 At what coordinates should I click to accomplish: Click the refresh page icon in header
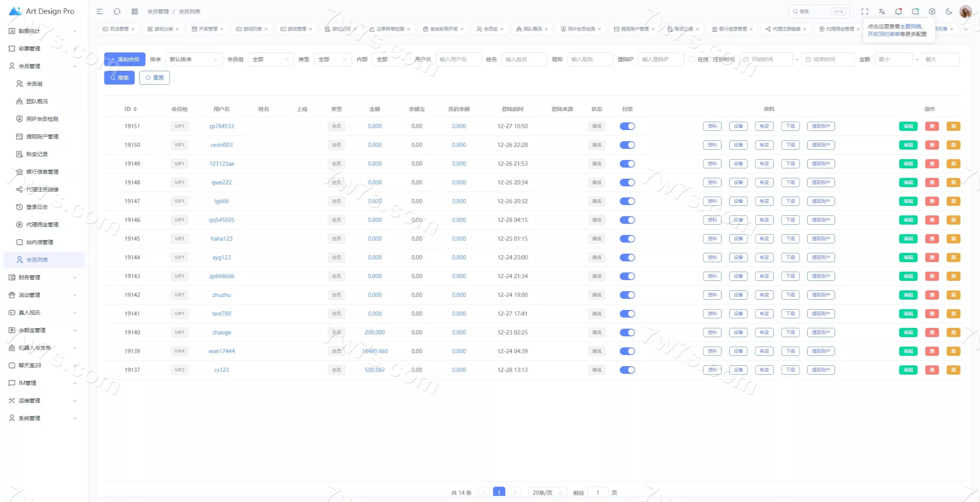117,11
